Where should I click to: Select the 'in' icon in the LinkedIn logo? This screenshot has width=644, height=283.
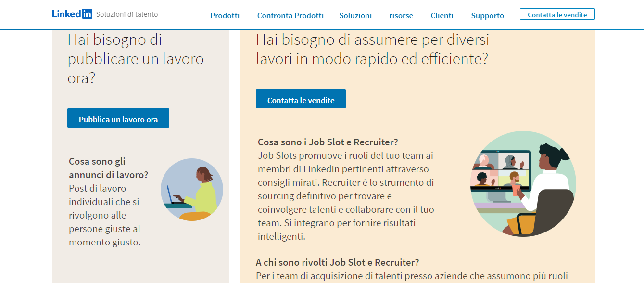(87, 14)
